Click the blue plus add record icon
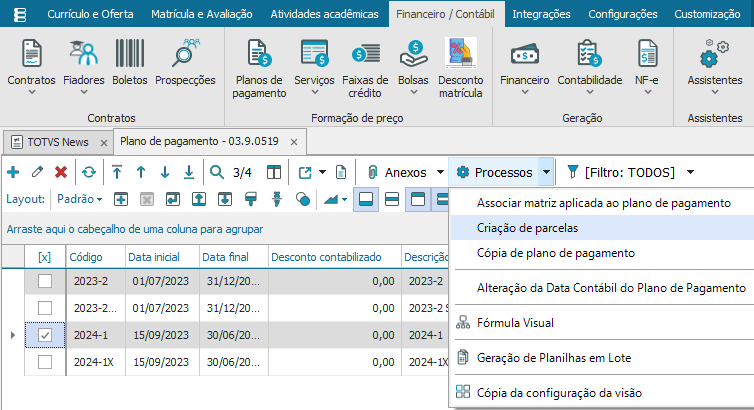The image size is (754, 410). pyautogui.click(x=13, y=172)
